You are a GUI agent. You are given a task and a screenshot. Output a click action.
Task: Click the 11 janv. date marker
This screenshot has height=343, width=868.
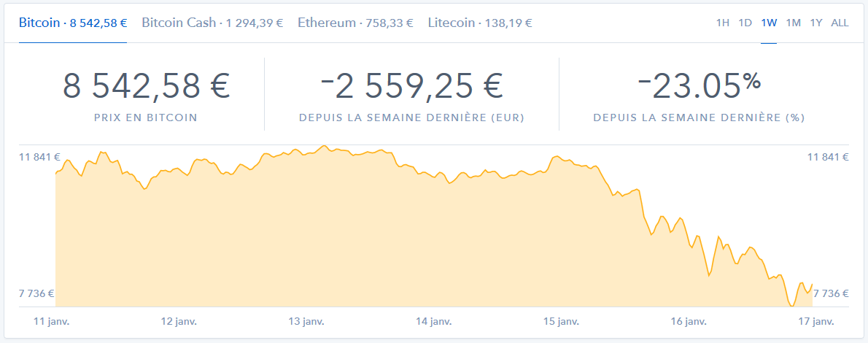56,321
